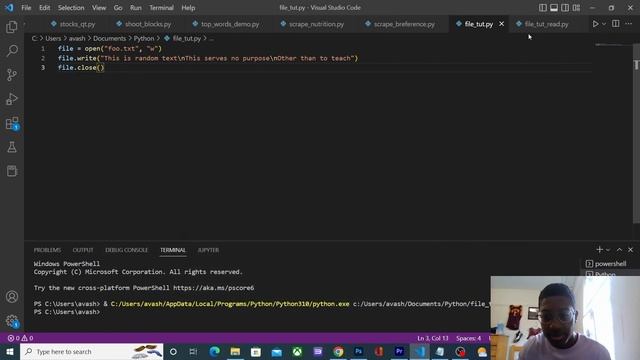
Task: Open the File menu
Action: coord(26,8)
